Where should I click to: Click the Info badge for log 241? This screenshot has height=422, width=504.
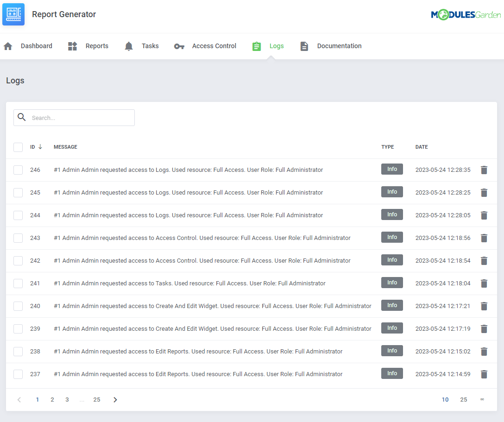392,283
